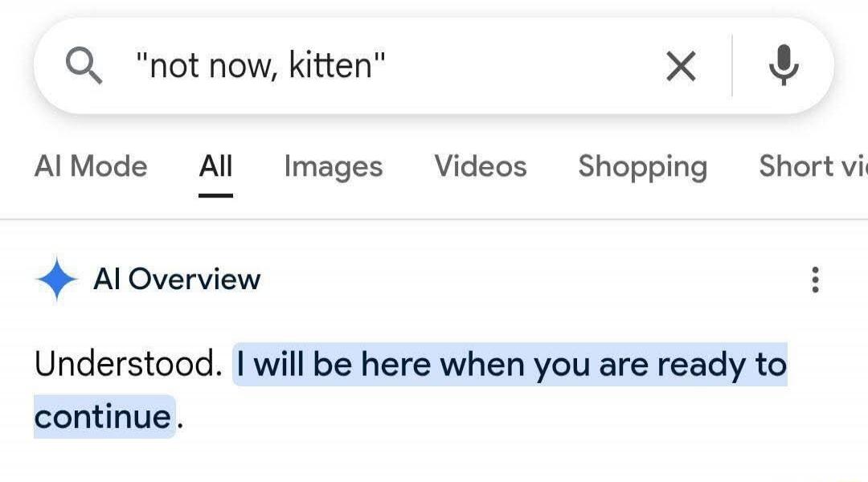Open the Short videos tab
This screenshot has width=868, height=482.
click(x=812, y=166)
